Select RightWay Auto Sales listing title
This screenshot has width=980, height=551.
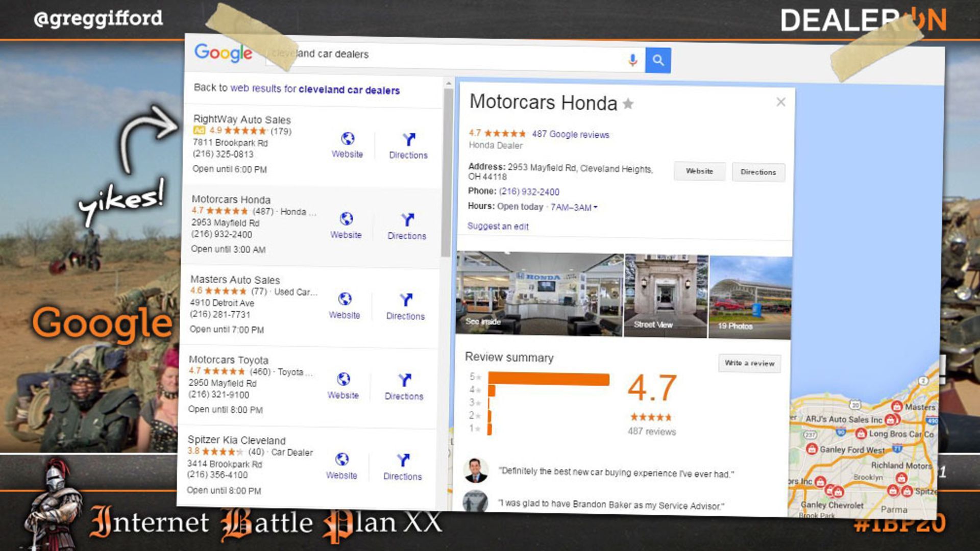click(242, 119)
